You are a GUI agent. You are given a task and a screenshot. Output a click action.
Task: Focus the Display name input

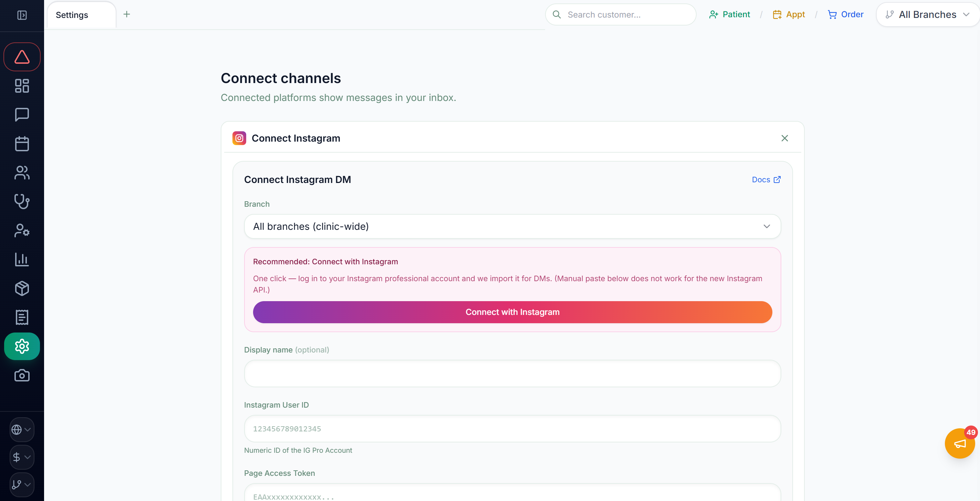click(512, 374)
